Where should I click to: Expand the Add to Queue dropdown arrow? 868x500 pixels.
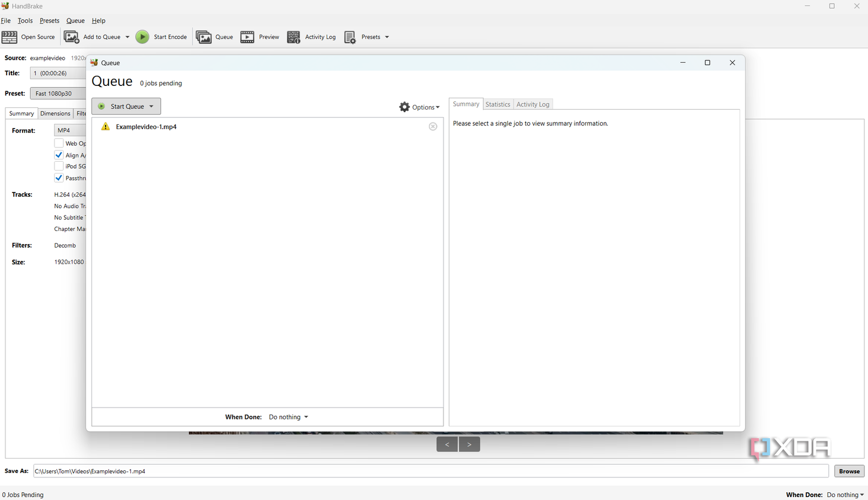pos(127,37)
